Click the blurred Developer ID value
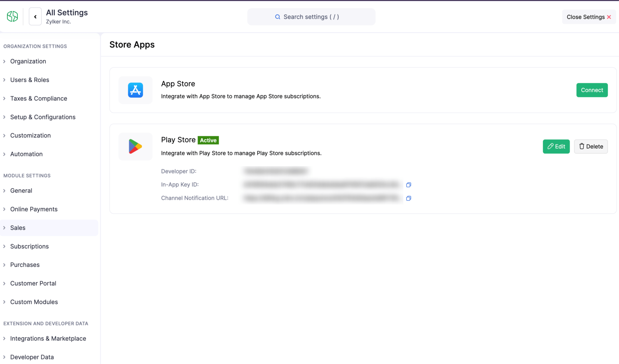Image resolution: width=619 pixels, height=364 pixels. point(276,171)
